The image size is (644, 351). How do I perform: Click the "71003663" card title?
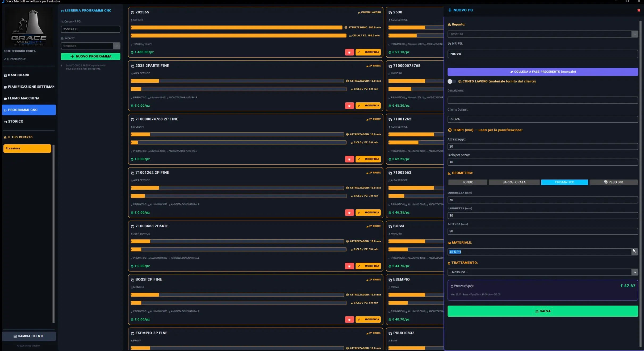[x=402, y=173]
